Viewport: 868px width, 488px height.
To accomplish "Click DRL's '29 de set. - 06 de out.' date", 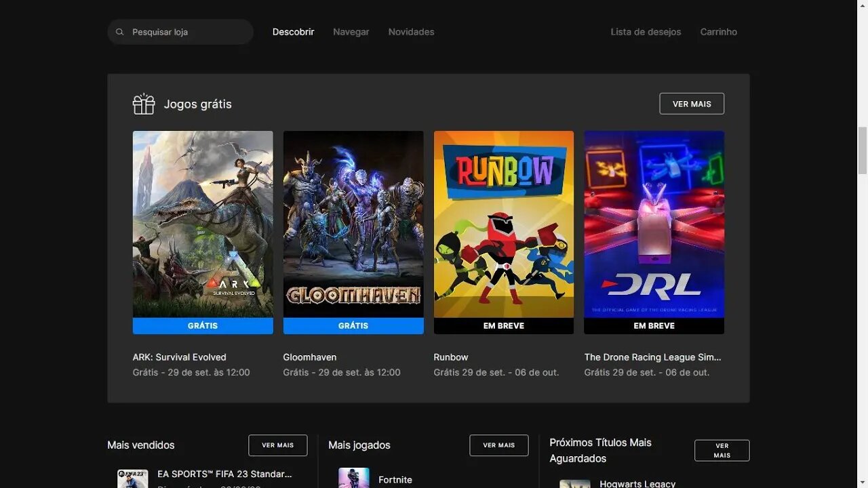I will coord(647,372).
